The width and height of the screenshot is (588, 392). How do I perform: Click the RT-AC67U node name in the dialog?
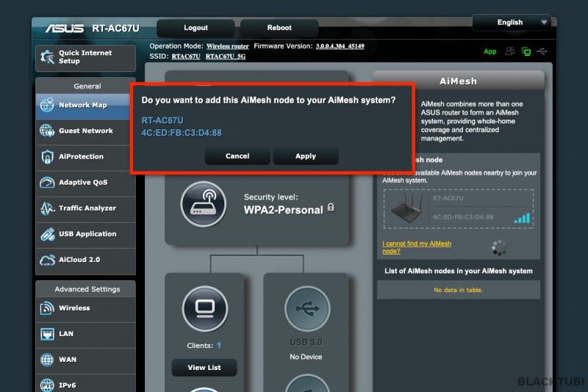(x=162, y=120)
